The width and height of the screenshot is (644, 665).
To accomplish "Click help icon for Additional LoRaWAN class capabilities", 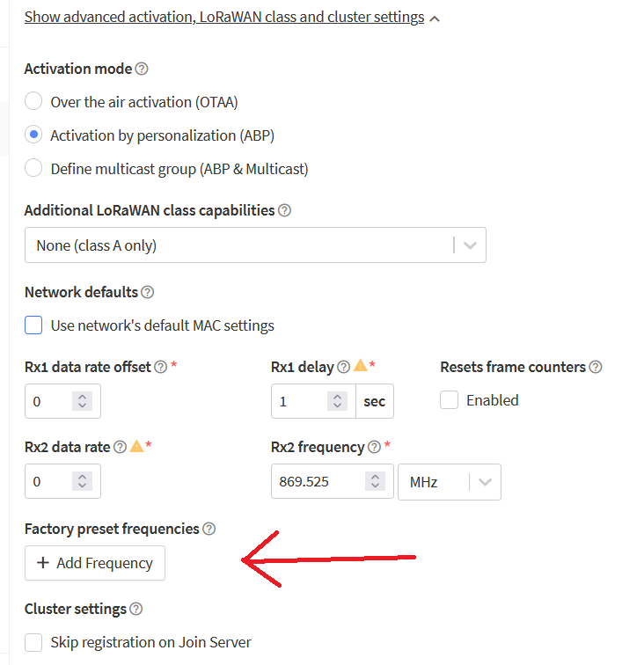I will (284, 210).
